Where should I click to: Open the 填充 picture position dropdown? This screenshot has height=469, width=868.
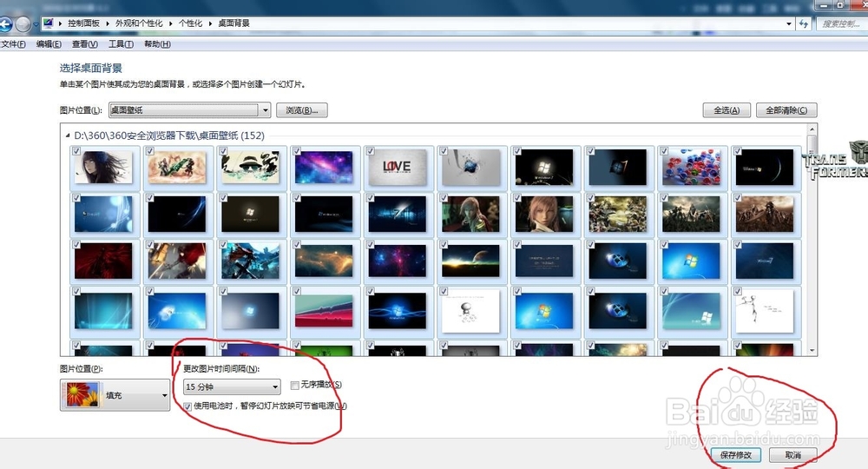115,395
